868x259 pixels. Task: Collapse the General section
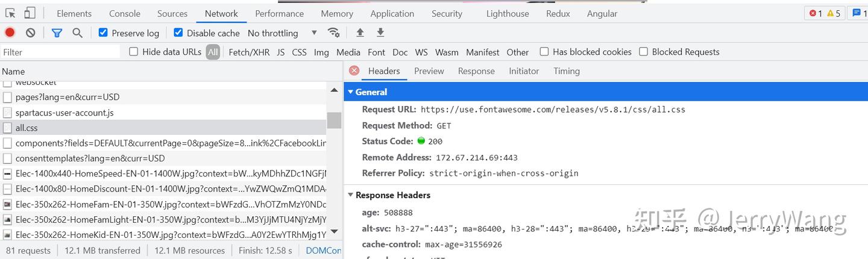click(351, 92)
